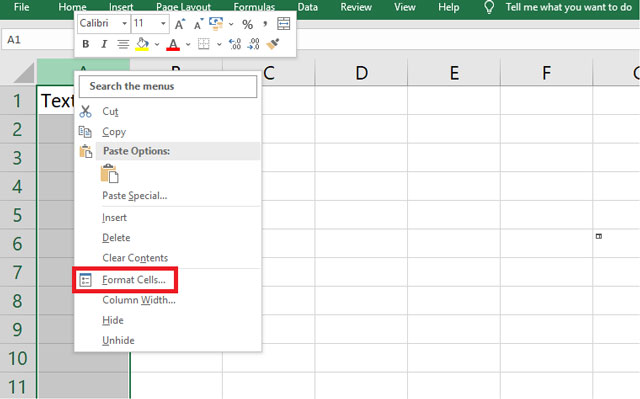640x399 pixels.
Task: Open Accounting Number Format dropdown arrow
Action: [231, 24]
